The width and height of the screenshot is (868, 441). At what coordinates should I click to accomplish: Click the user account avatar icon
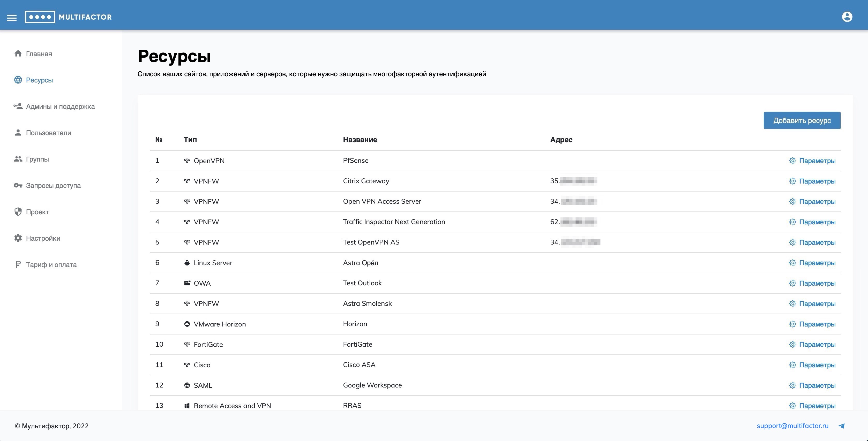click(847, 17)
